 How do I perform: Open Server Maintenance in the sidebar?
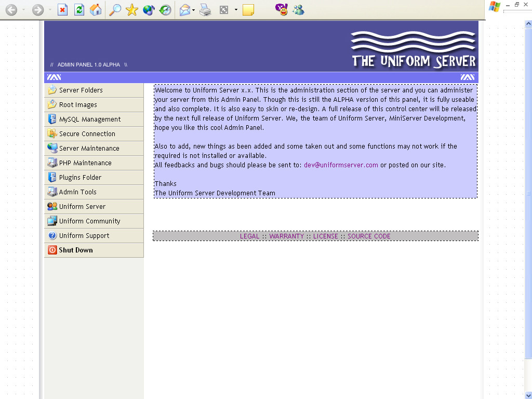tap(94, 149)
